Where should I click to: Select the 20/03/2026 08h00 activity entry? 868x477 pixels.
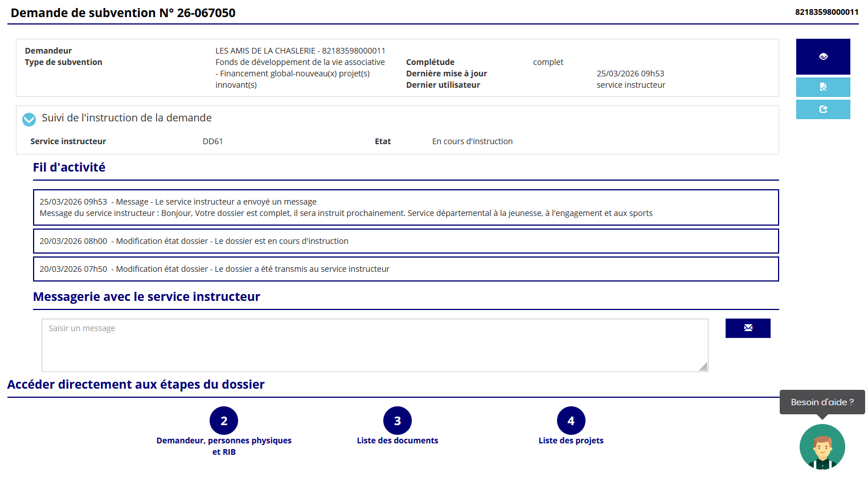tap(406, 241)
